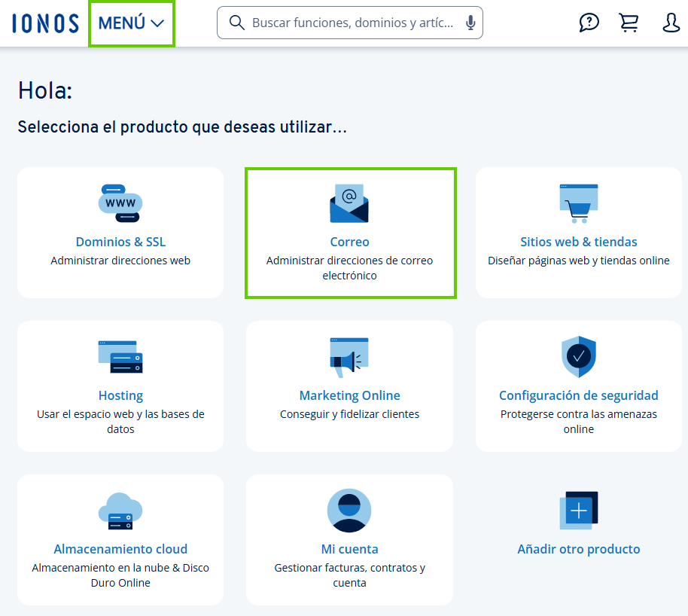Click the Añadir otro producto plus icon

click(x=578, y=511)
